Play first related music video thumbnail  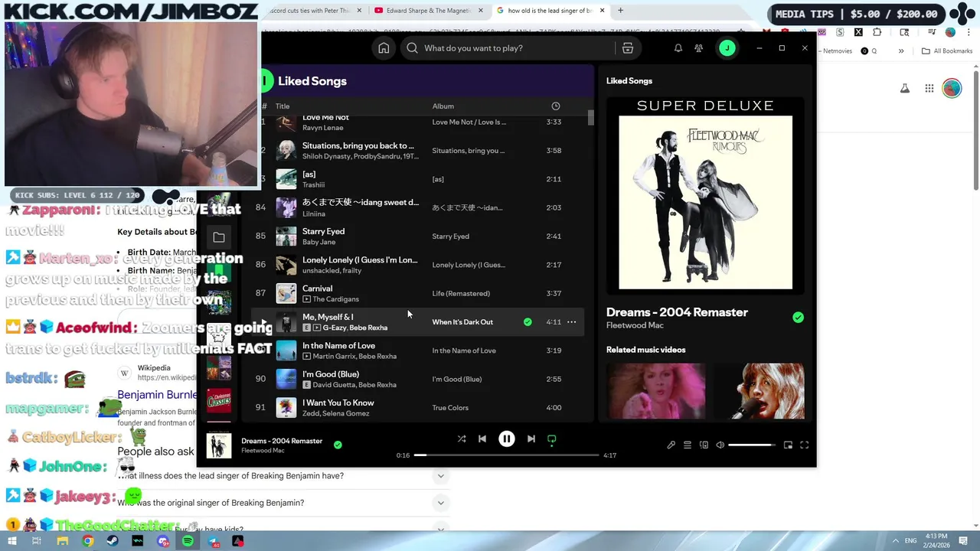click(x=656, y=391)
